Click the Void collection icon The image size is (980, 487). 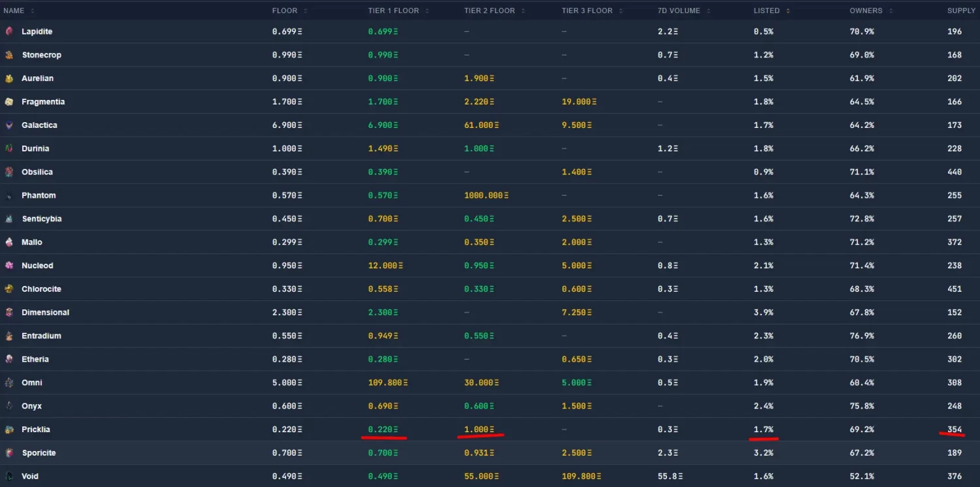pos(9,477)
